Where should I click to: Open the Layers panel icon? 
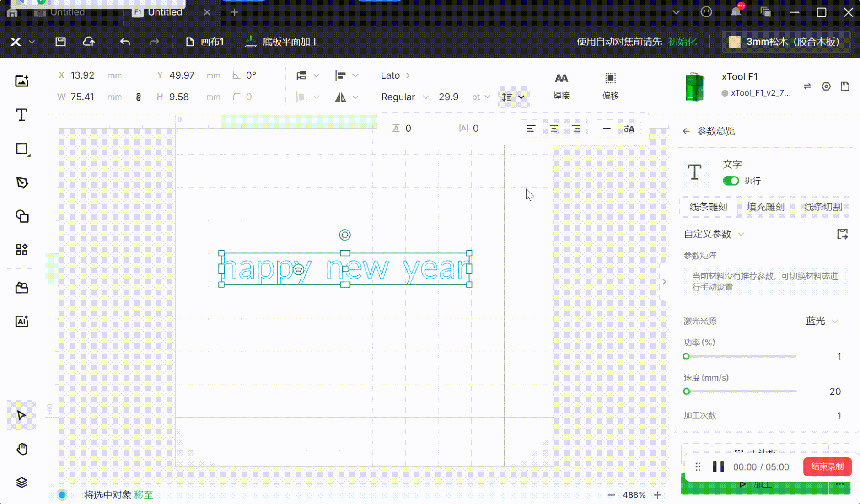[21, 483]
